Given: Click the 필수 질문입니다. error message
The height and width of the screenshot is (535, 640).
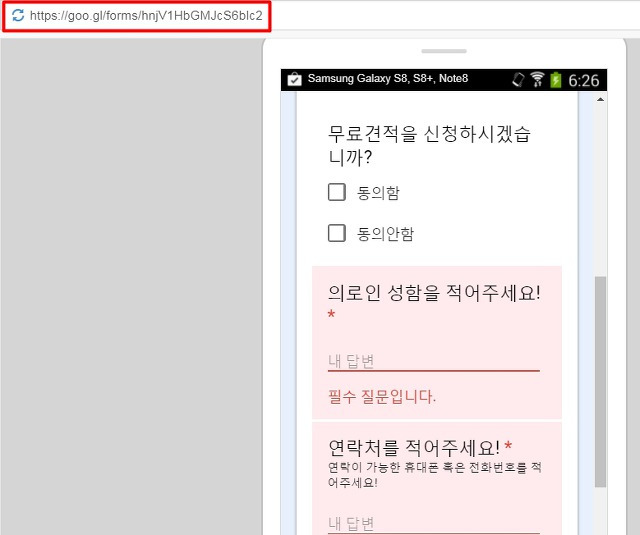Looking at the screenshot, I should [382, 396].
